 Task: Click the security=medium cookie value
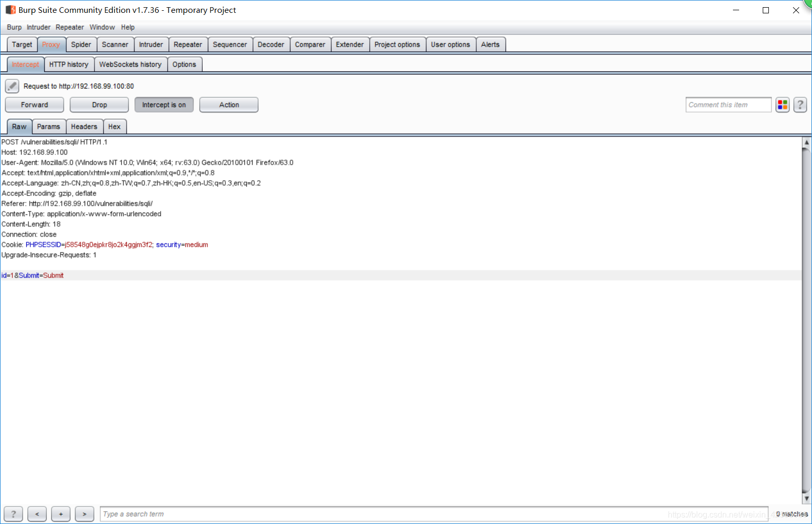coord(182,245)
